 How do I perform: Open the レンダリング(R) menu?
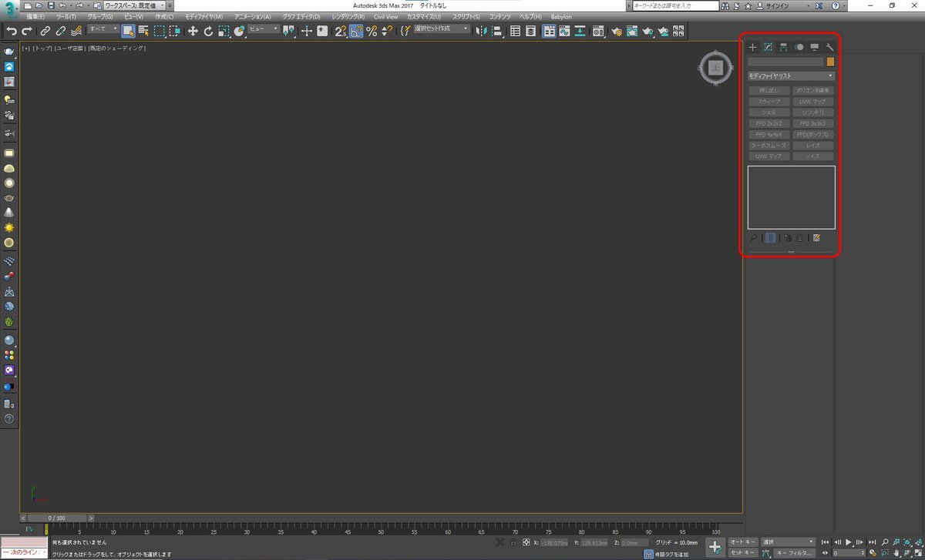pos(348,16)
